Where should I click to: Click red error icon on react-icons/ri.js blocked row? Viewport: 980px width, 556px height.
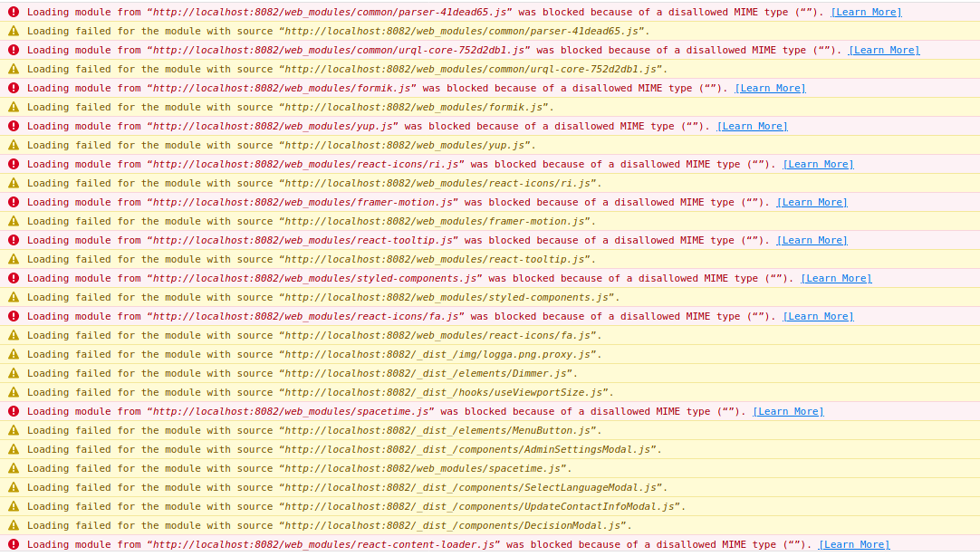coord(14,164)
